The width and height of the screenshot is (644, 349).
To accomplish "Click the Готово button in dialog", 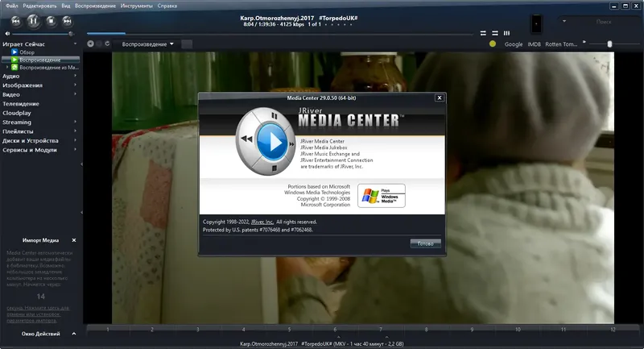I will pyautogui.click(x=426, y=243).
